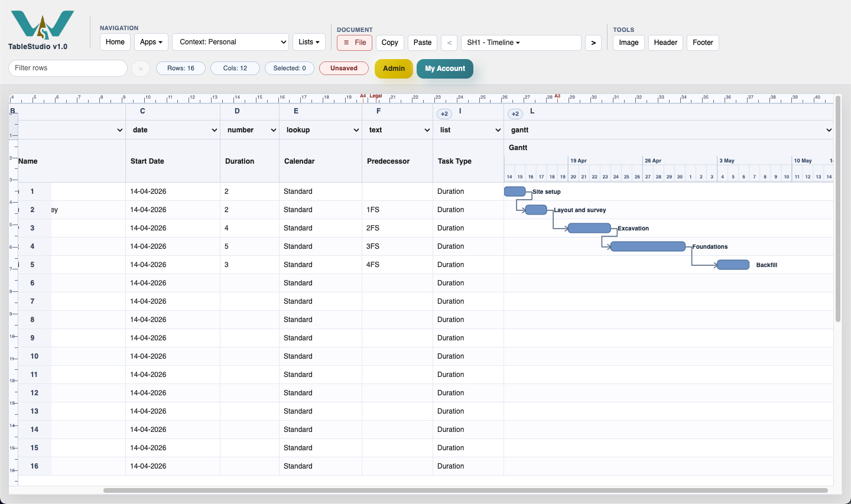Viewport: 851px width, 504px height.
Task: Click the Unsaved status badge
Action: (x=344, y=69)
